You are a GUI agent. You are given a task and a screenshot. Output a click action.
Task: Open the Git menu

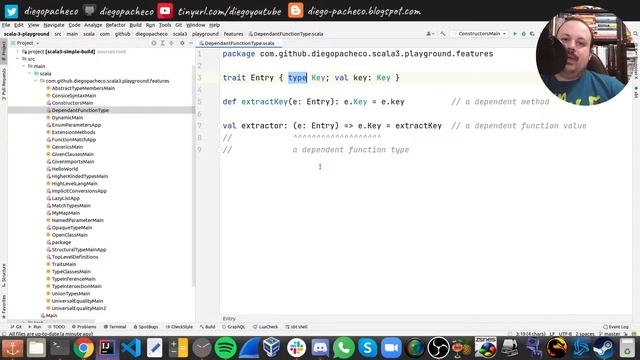tap(178, 25)
